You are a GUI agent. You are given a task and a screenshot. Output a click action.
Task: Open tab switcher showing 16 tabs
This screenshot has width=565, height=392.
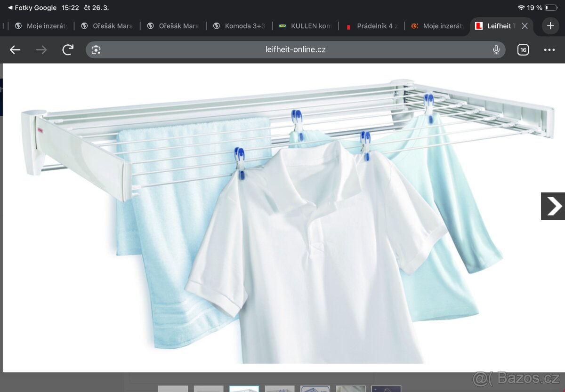coord(523,50)
